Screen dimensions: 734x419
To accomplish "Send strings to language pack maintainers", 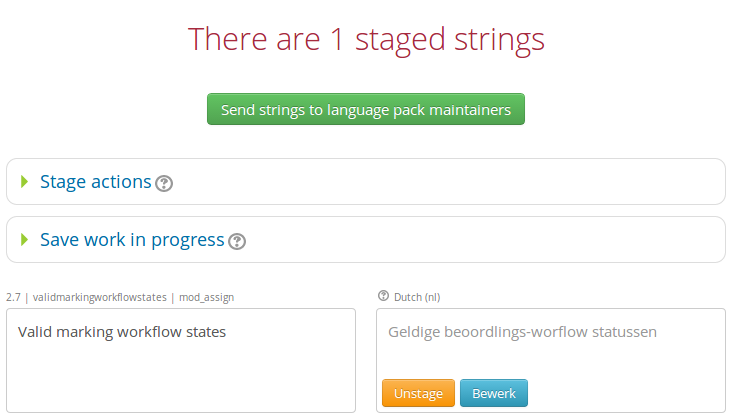I will (365, 110).
